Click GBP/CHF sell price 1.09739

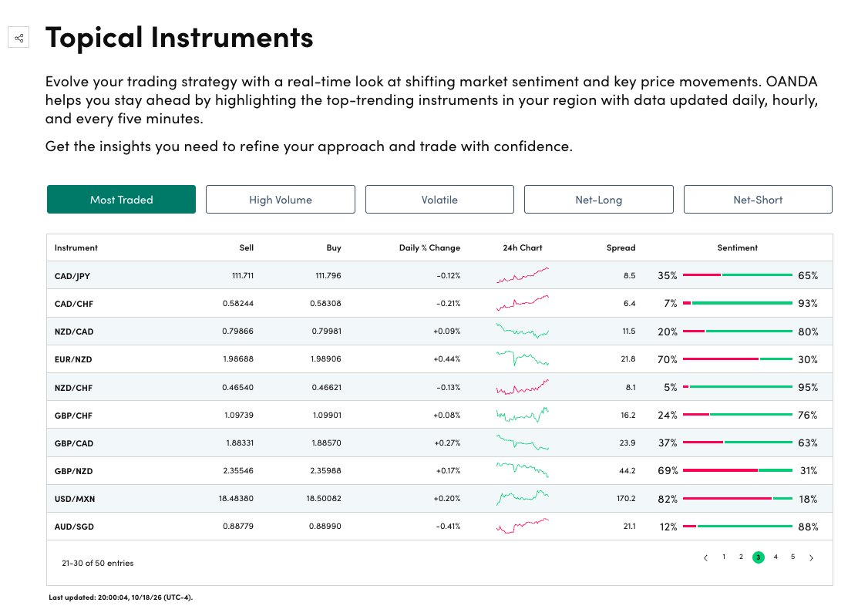click(238, 416)
